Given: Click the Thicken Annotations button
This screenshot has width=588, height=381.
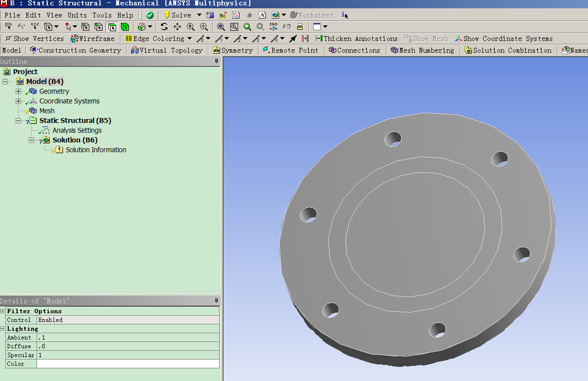Looking at the screenshot, I should (x=357, y=39).
